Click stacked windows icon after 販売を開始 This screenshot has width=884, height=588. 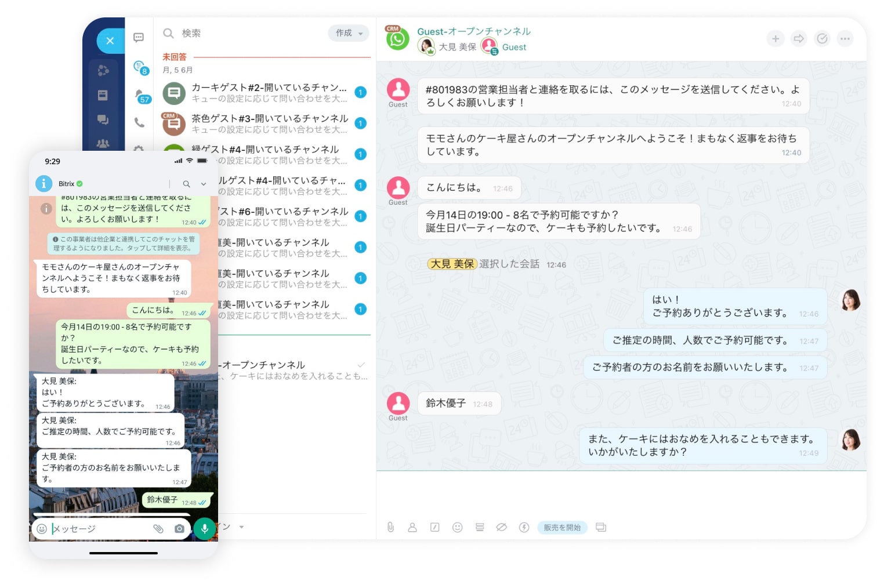(x=601, y=527)
